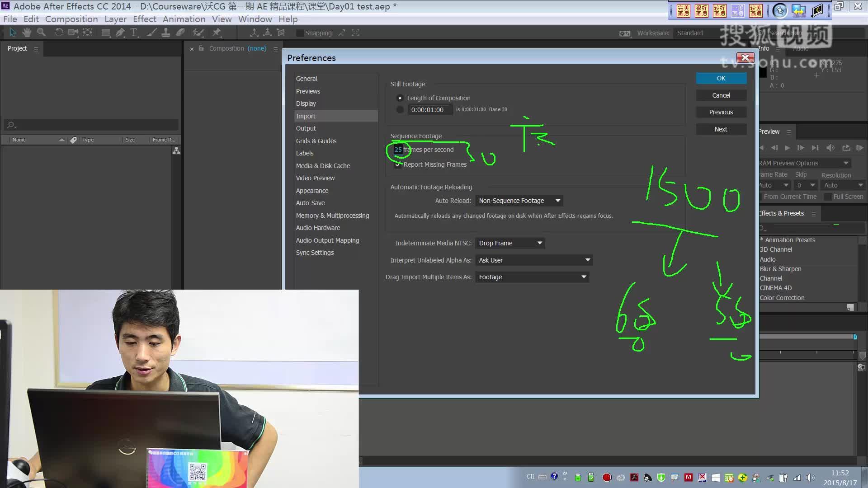Open the Composition menu
Image resolution: width=868 pixels, height=488 pixels.
click(71, 19)
